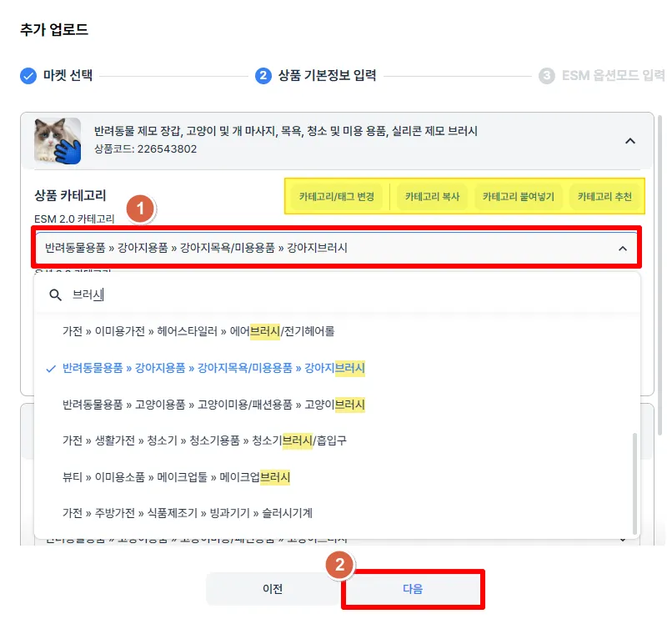Image resolution: width=672 pixels, height=624 pixels.
Task: Click the 다음 button
Action: pyautogui.click(x=414, y=589)
